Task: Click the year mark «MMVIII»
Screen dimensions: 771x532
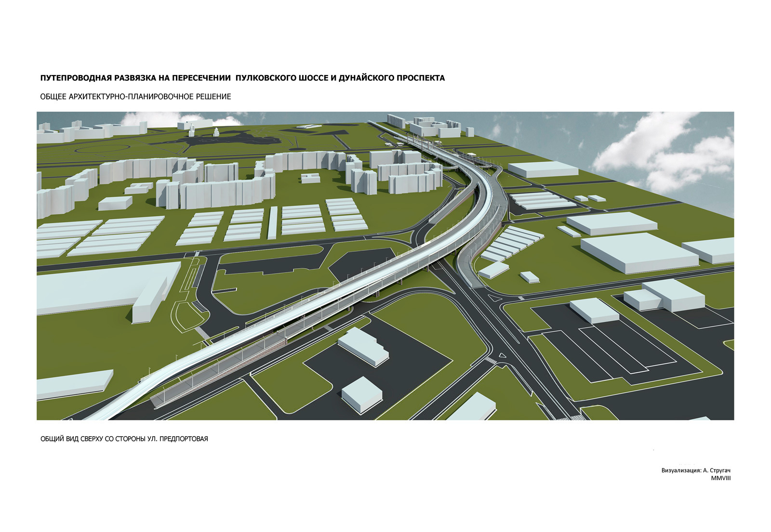Action: pos(721,478)
